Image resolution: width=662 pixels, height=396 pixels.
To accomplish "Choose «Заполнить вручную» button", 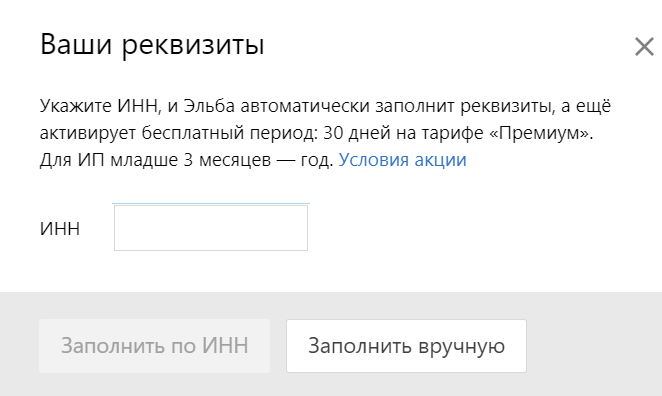I will click(x=406, y=346).
